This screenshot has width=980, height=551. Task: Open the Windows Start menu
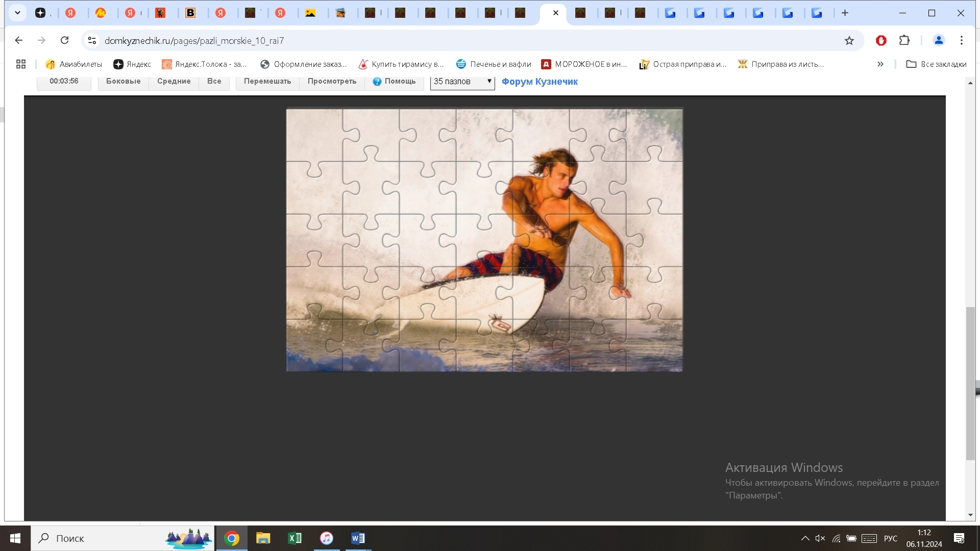coord(15,538)
